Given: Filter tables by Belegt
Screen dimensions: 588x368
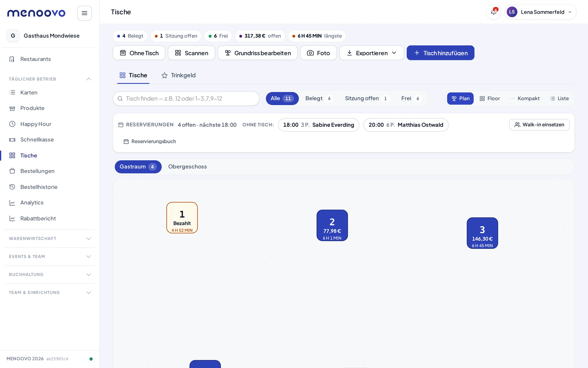Looking at the screenshot, I should 319,99.
